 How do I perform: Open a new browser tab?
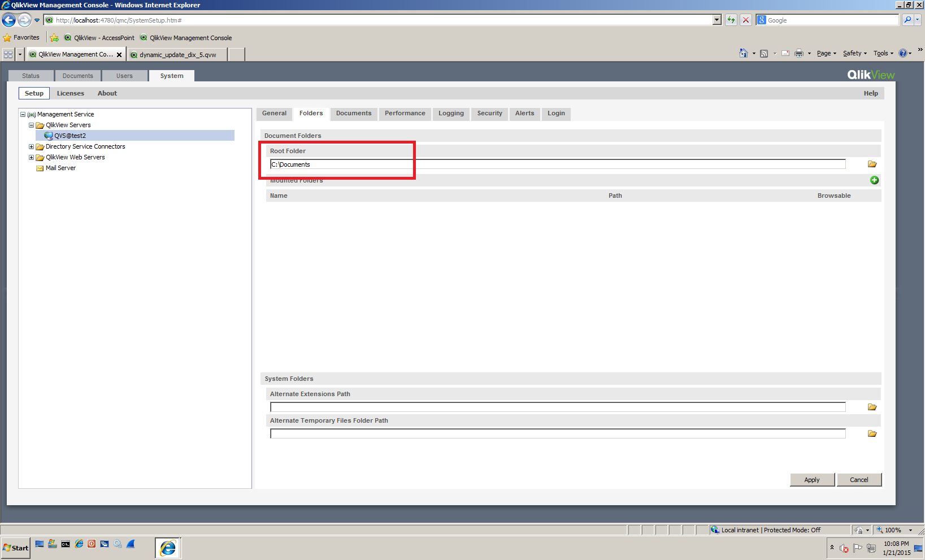pos(236,55)
